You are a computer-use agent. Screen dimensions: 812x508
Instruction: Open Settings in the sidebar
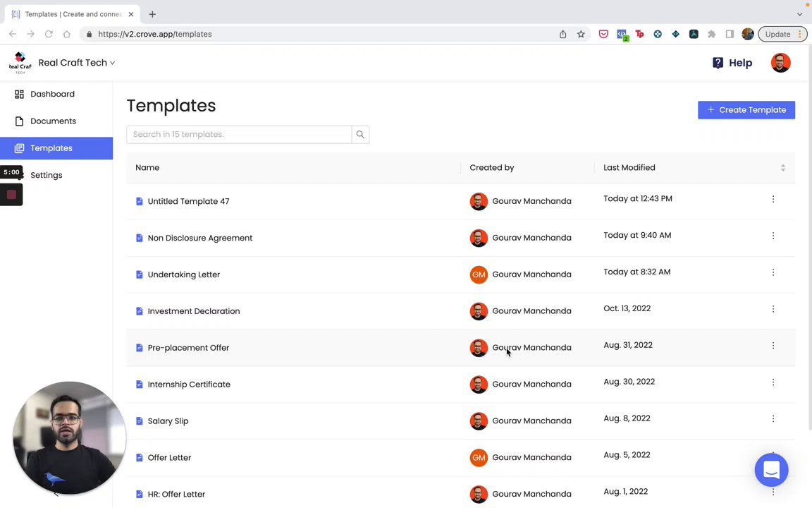click(46, 175)
